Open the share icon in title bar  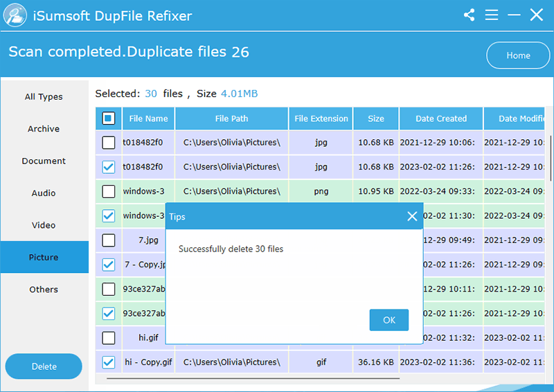click(470, 15)
